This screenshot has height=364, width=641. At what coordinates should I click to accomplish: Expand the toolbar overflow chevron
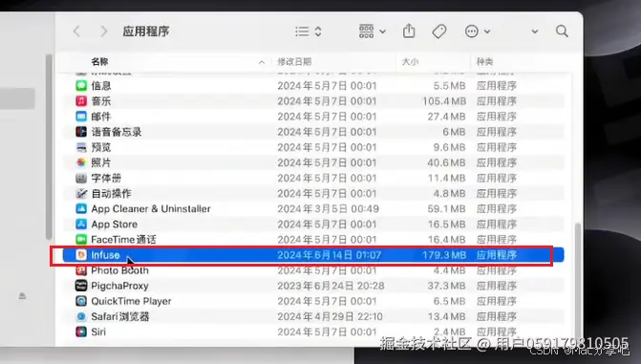click(x=535, y=32)
